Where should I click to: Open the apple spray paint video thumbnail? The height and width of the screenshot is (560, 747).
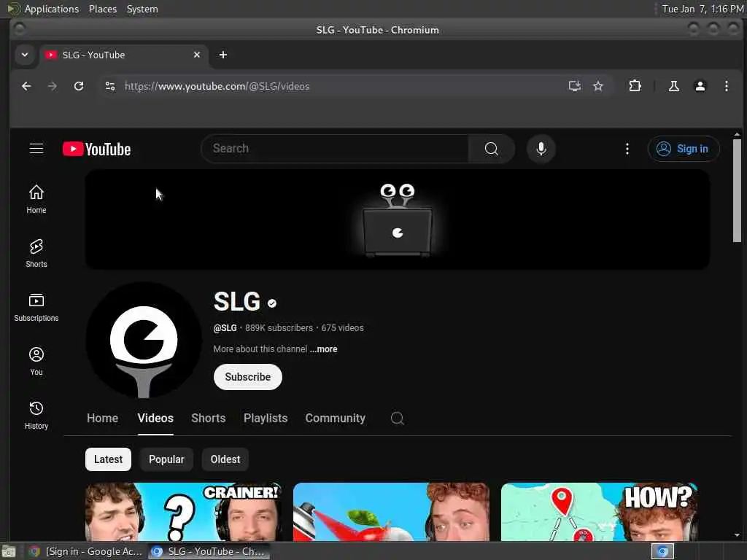tap(391, 512)
